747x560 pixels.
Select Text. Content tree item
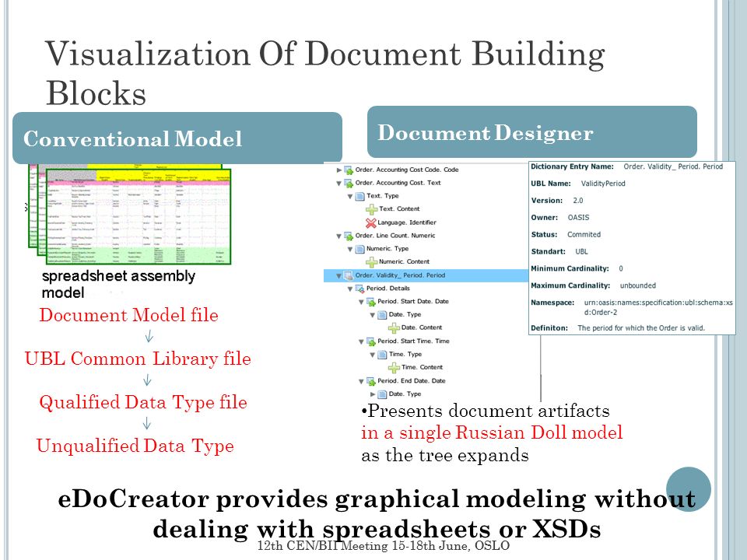tap(399, 209)
